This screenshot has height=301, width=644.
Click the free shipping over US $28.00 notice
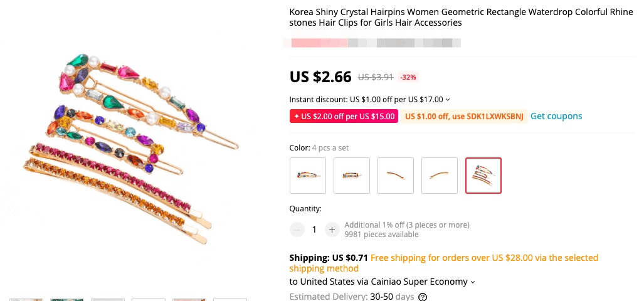click(x=484, y=258)
